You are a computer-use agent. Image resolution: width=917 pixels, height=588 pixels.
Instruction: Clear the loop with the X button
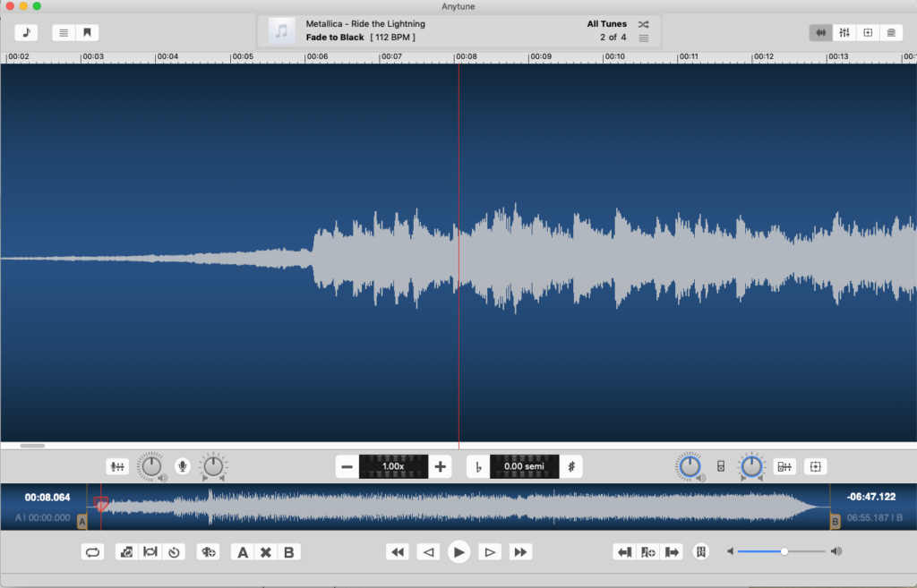tap(265, 552)
